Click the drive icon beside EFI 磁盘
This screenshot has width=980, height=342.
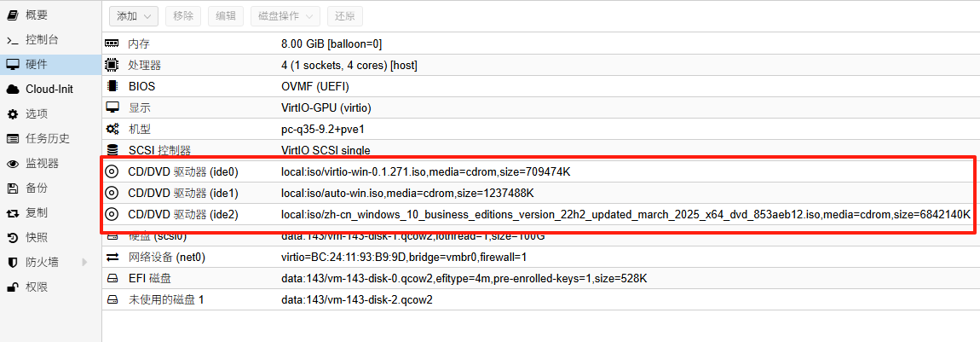112,278
